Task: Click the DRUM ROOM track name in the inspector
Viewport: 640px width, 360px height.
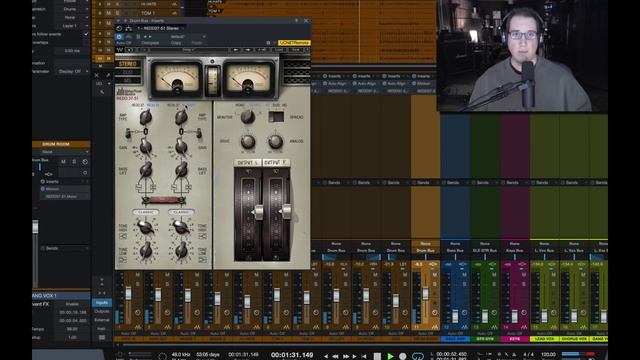Action: tap(56, 144)
